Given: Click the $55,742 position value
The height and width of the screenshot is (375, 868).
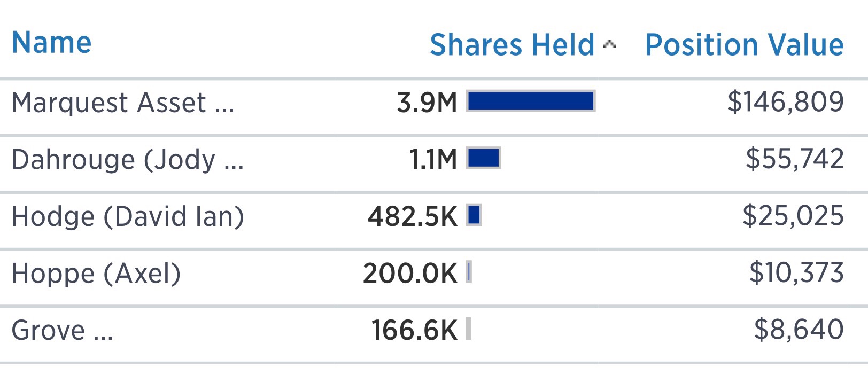Looking at the screenshot, I should pos(794,159).
